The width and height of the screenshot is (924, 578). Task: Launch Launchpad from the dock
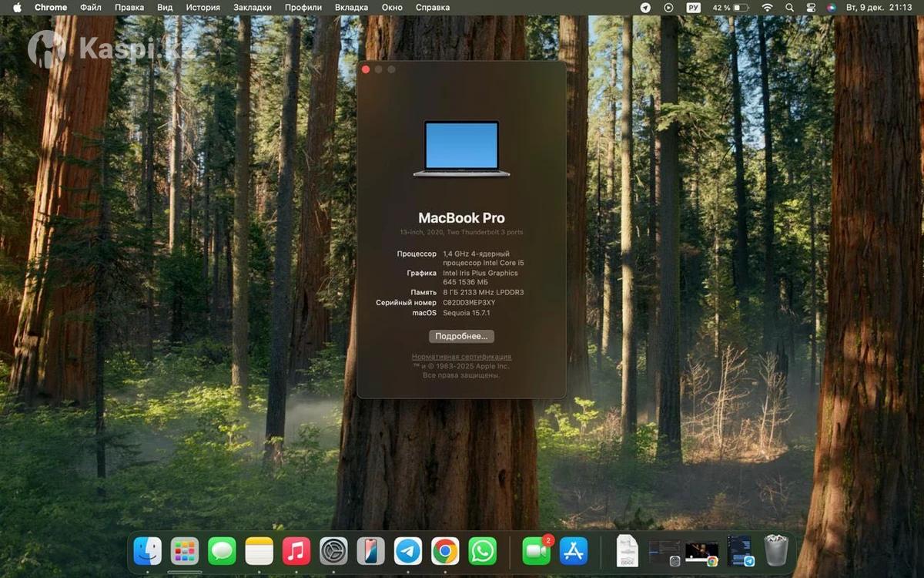(x=185, y=551)
